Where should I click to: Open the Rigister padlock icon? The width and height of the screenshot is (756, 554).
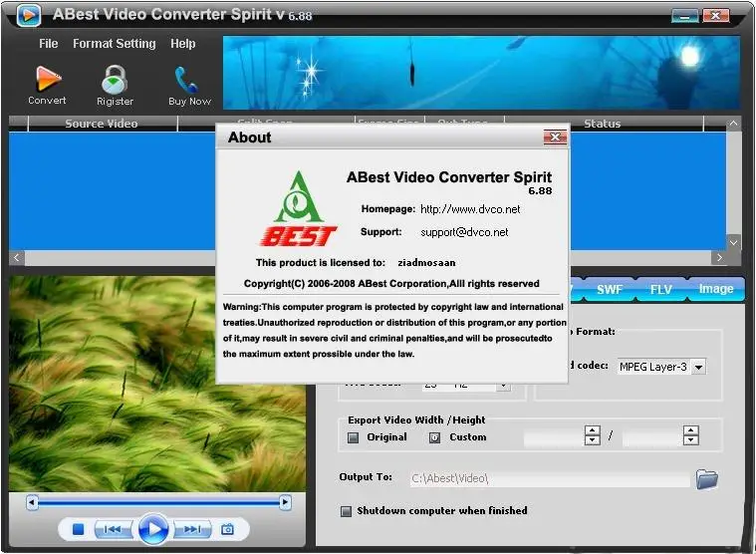(x=115, y=79)
